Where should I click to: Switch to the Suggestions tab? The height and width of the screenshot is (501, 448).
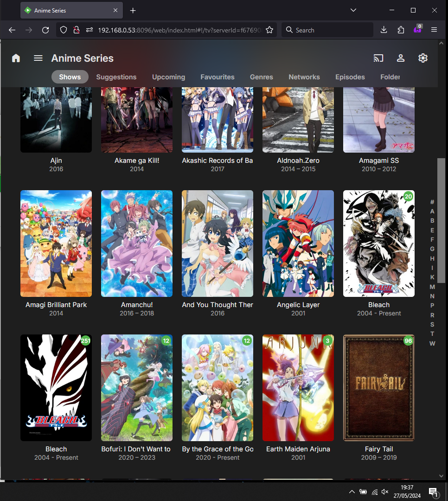116,77
